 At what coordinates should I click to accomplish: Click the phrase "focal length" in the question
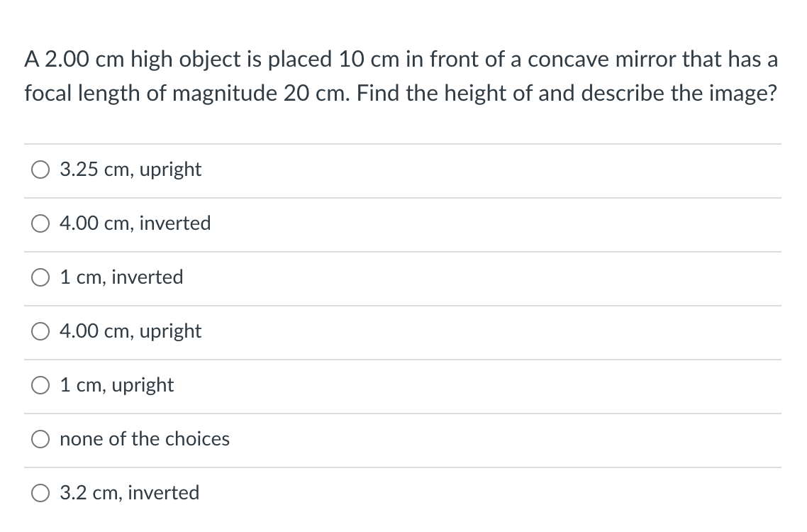78,94
